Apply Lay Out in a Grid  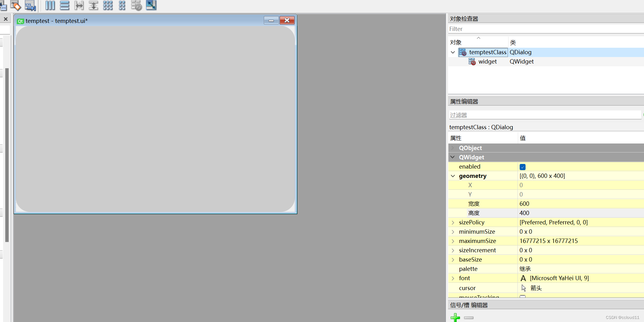(108, 6)
